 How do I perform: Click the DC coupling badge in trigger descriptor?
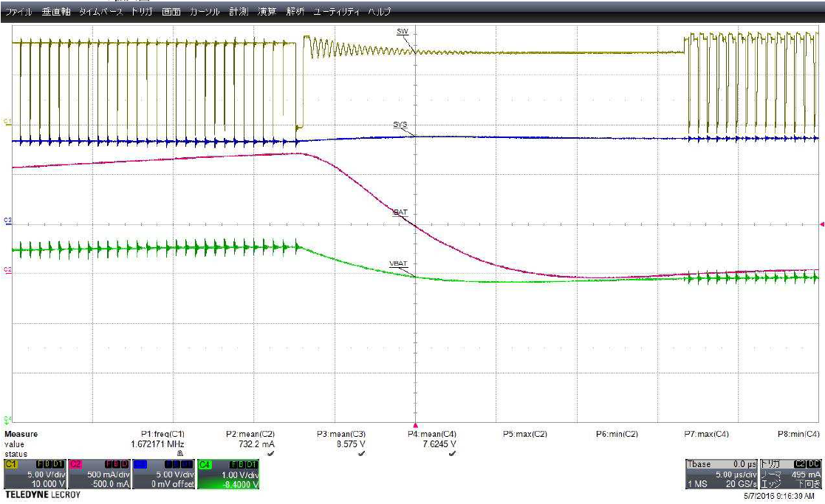pyautogui.click(x=814, y=465)
